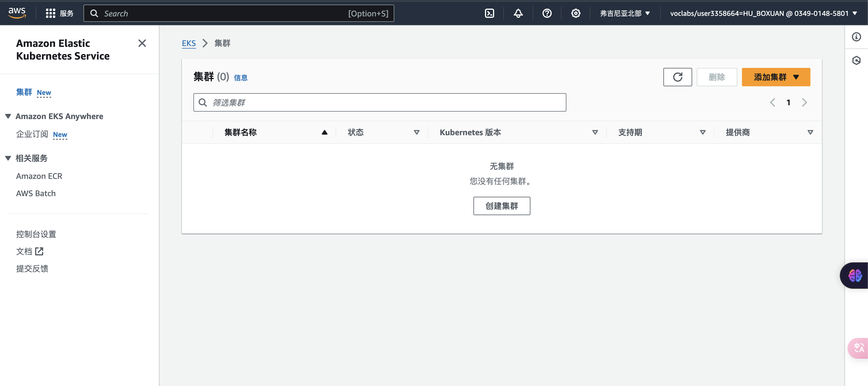The image size is (868, 386).
Task: Close the EKS side navigation panel
Action: tap(142, 43)
